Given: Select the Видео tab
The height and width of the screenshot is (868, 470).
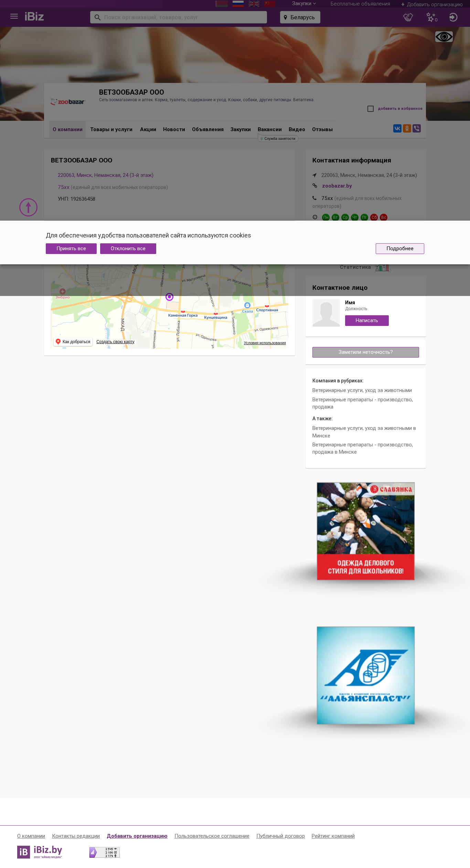Looking at the screenshot, I should [x=297, y=129].
